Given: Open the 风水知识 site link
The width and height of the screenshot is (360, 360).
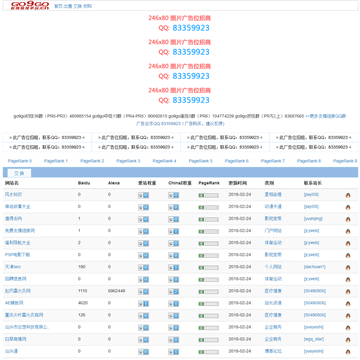Looking at the screenshot, I should tap(14, 194).
